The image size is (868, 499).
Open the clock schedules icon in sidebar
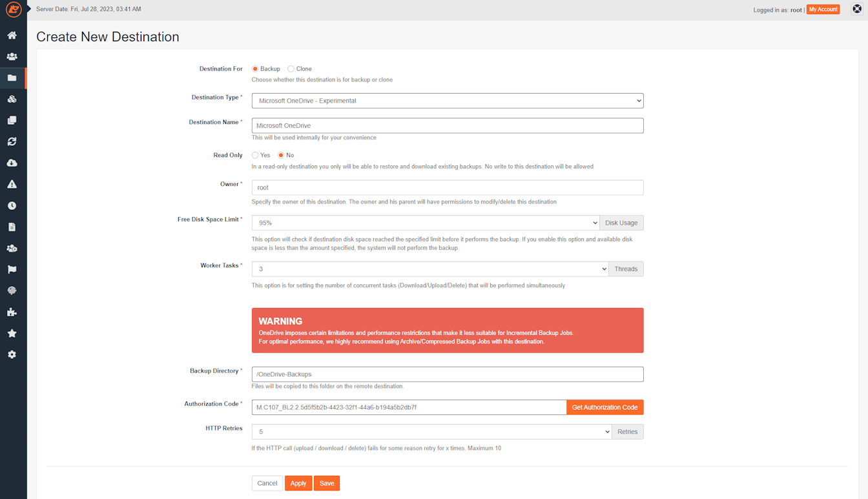[12, 206]
